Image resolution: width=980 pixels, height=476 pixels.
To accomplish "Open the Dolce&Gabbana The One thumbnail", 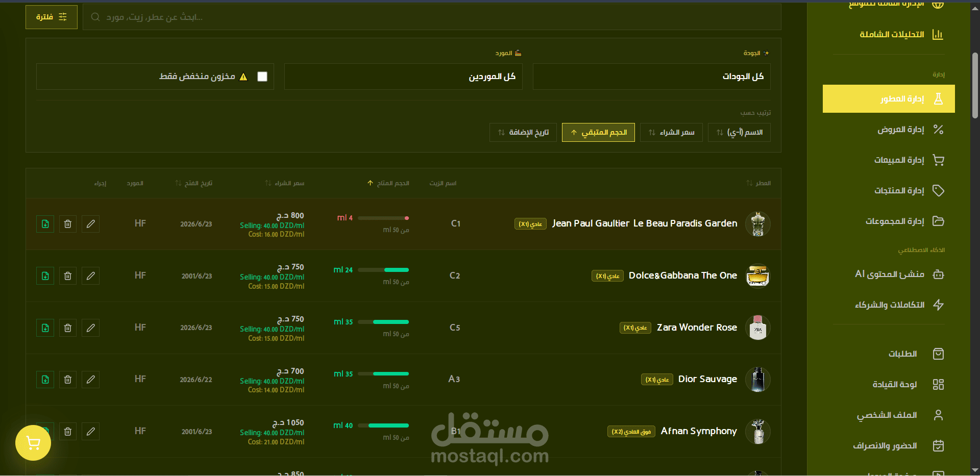I will [758, 276].
